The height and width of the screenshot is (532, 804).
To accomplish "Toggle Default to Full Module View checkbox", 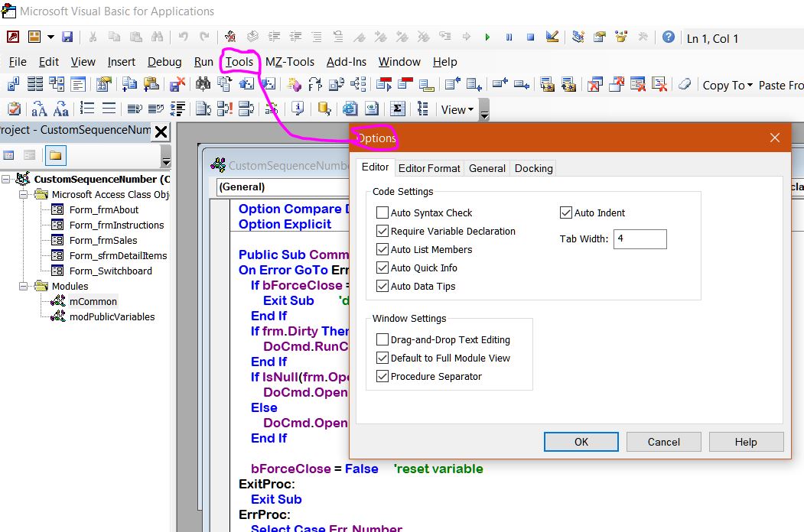I will pos(382,358).
